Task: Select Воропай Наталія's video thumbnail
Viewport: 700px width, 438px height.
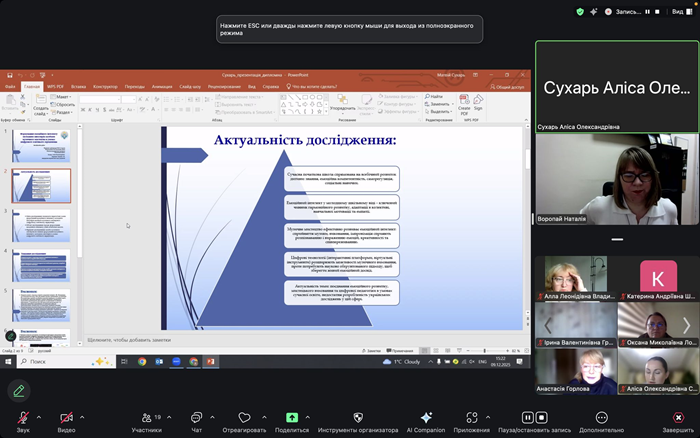Action: coord(616,183)
